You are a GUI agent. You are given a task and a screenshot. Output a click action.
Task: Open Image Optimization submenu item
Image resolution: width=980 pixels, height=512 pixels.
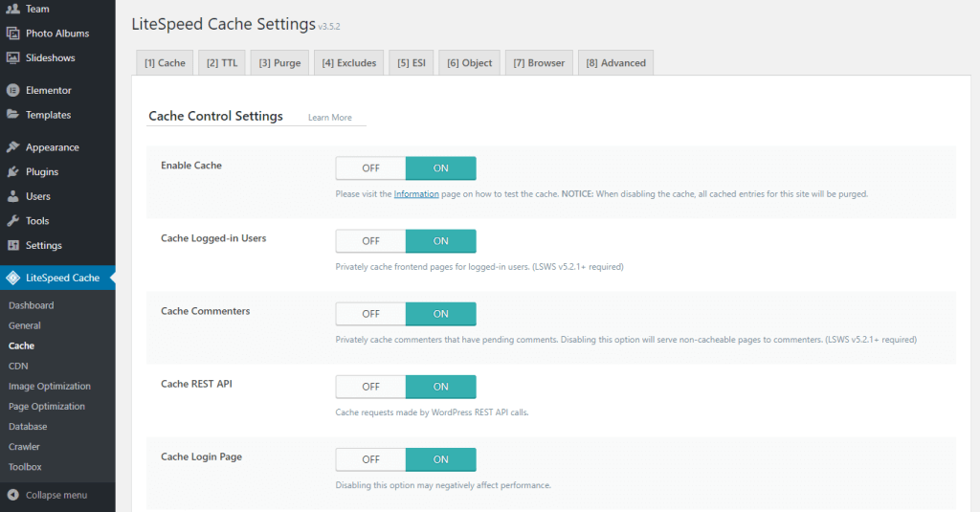50,387
